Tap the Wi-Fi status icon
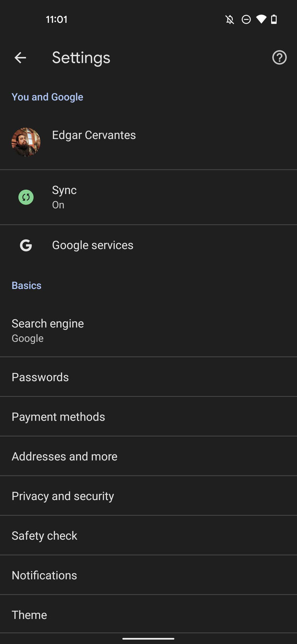 tap(261, 19)
